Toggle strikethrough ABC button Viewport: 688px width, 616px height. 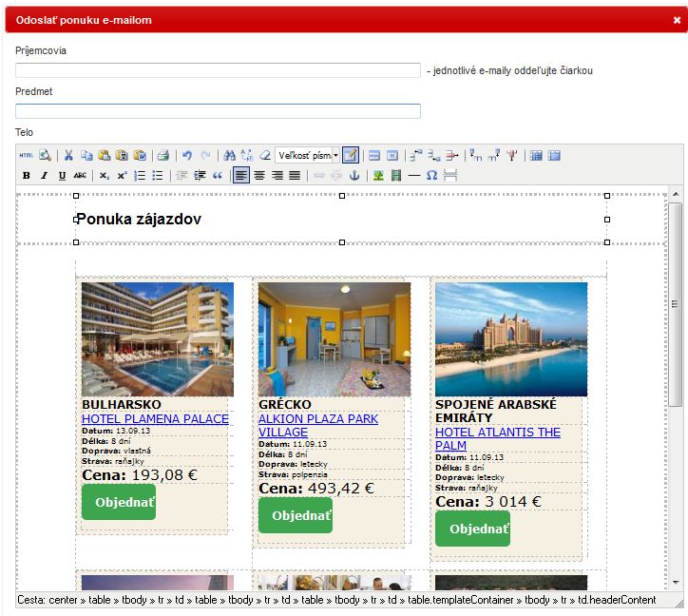[x=80, y=176]
